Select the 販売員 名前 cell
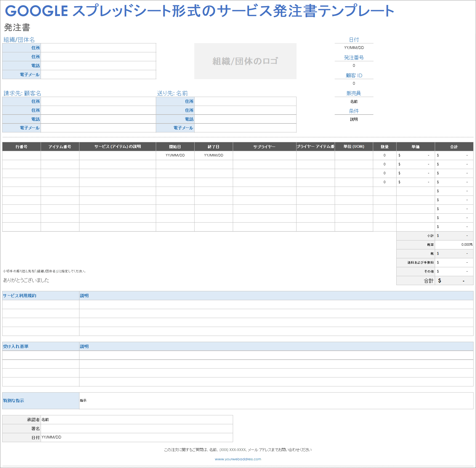Viewport: 476px width, 468px height. [x=354, y=101]
